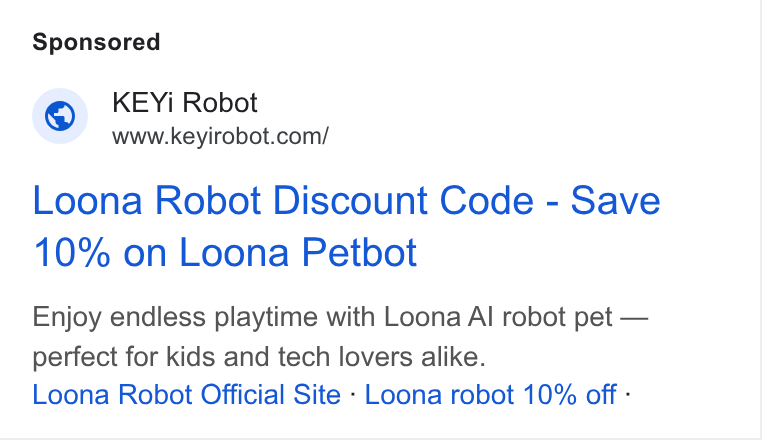Click the ad description about endless playtime

[340, 336]
